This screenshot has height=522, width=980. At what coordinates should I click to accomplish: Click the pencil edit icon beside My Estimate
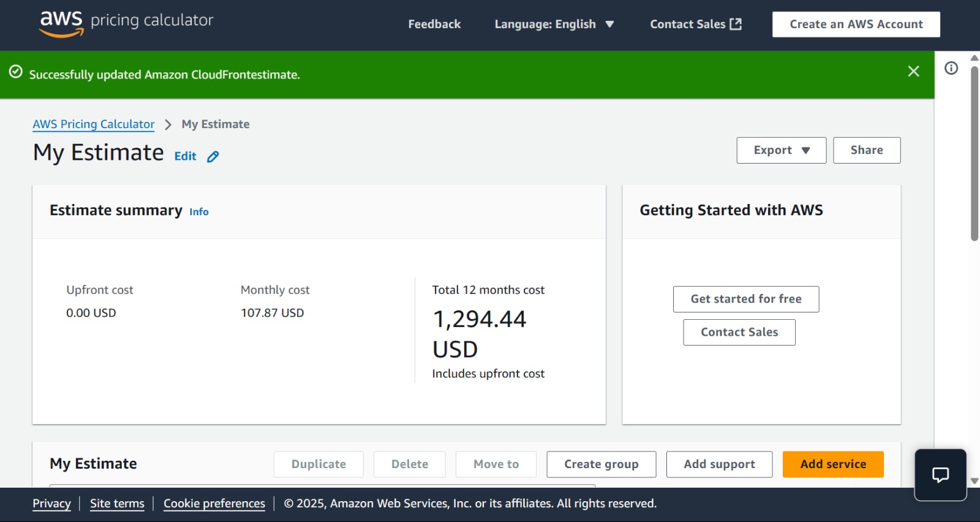pos(213,157)
